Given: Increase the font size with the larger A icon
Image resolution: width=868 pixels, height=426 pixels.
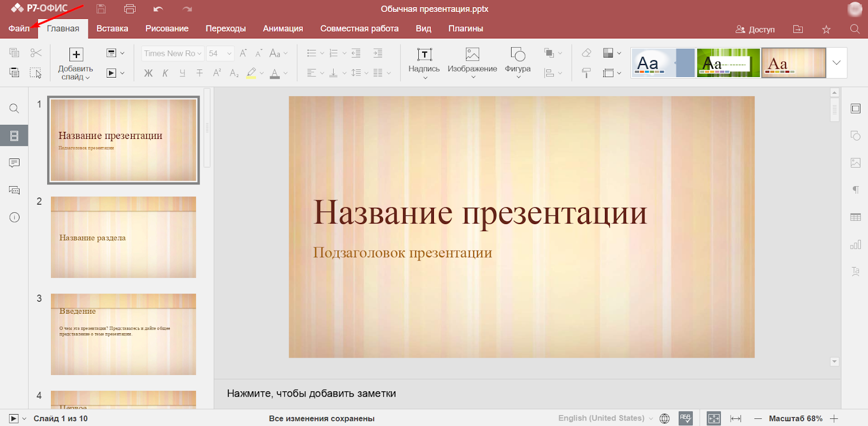Looking at the screenshot, I should [x=243, y=53].
